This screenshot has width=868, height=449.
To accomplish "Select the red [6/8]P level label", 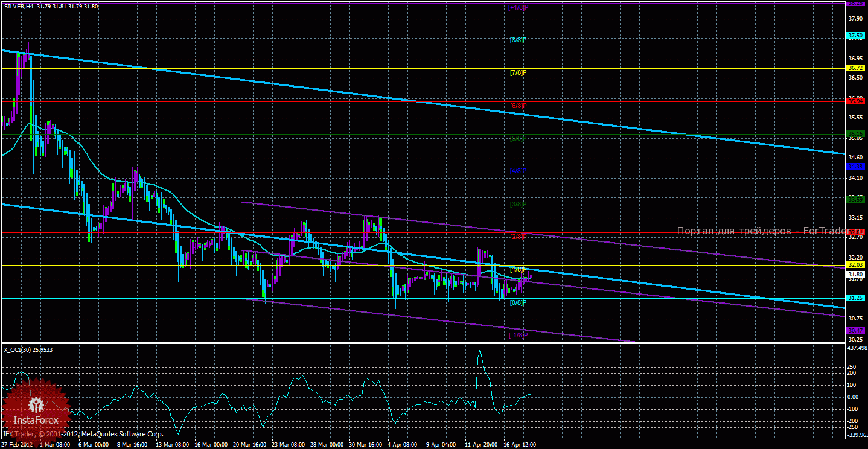I will (x=518, y=106).
